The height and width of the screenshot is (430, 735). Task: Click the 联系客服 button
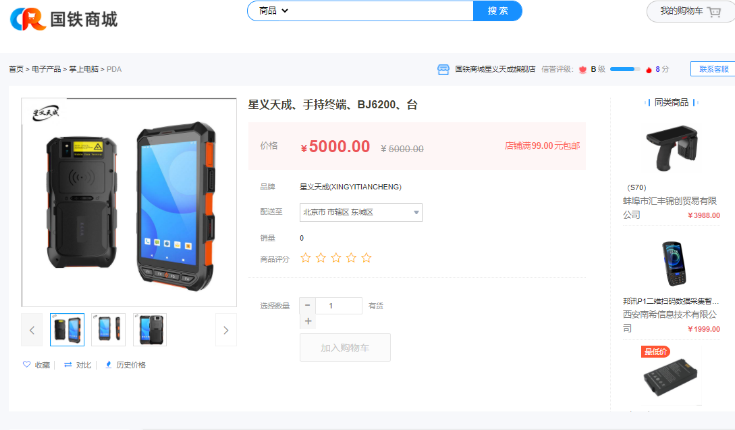click(x=713, y=69)
